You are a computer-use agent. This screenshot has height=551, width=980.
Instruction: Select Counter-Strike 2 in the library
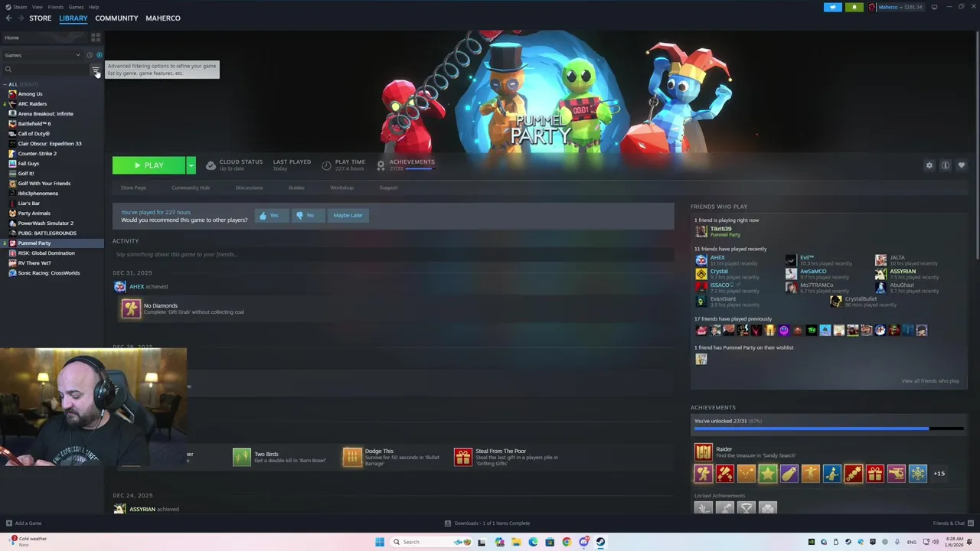(x=37, y=154)
